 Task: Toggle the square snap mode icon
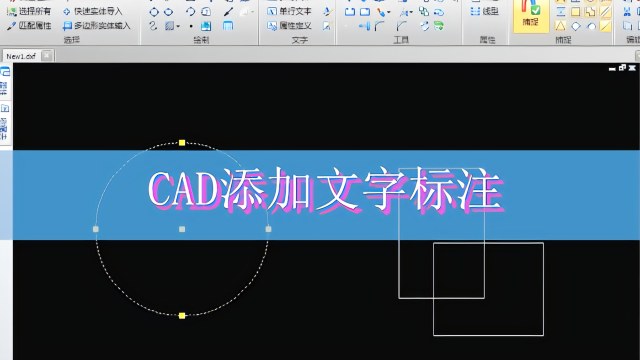click(x=576, y=12)
